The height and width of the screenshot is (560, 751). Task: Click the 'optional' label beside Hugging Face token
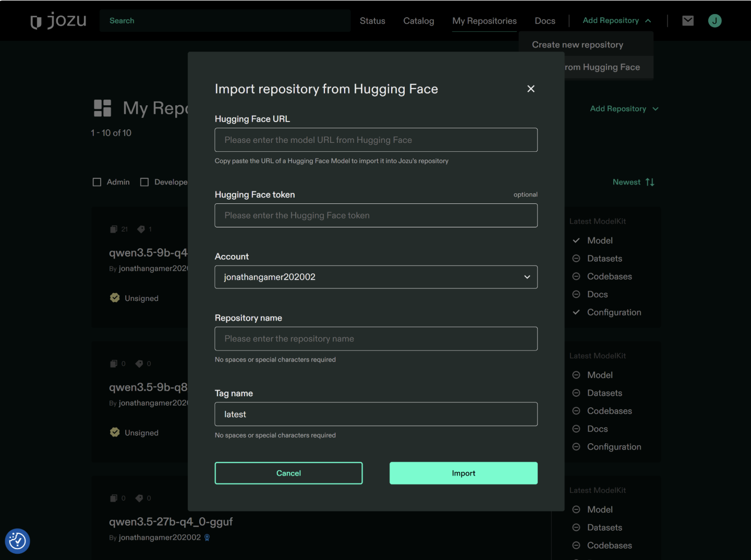click(x=525, y=194)
